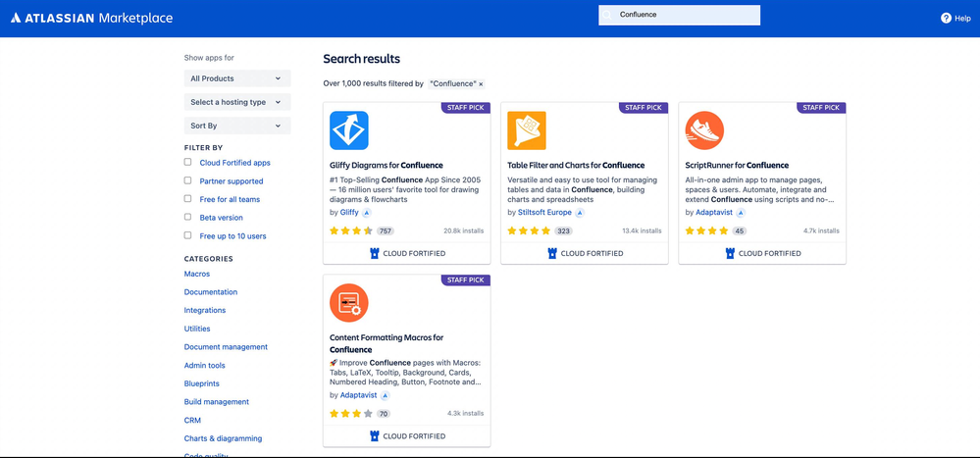This screenshot has height=458, width=980.
Task: Select the Free up to 10 users checkbox
Action: click(x=187, y=235)
